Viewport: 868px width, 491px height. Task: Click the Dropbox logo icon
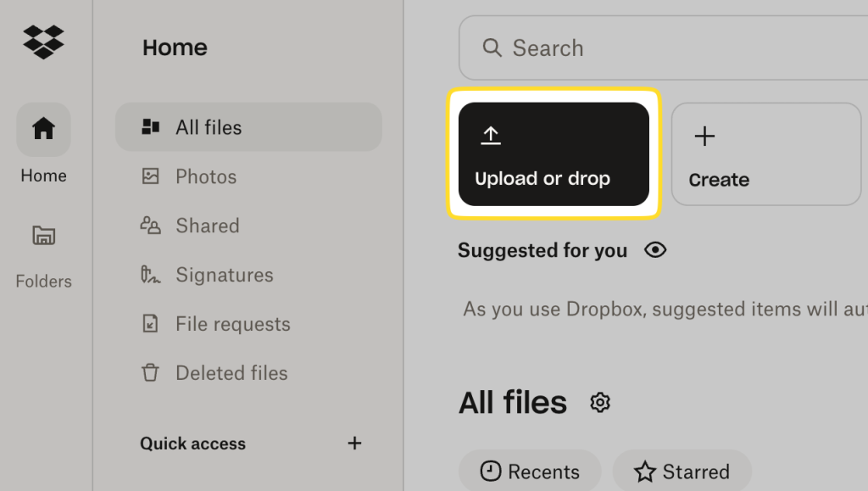click(x=42, y=42)
